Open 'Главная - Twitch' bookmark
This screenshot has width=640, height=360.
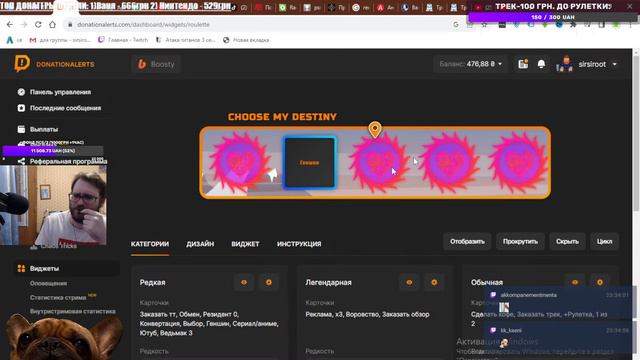click(x=123, y=40)
